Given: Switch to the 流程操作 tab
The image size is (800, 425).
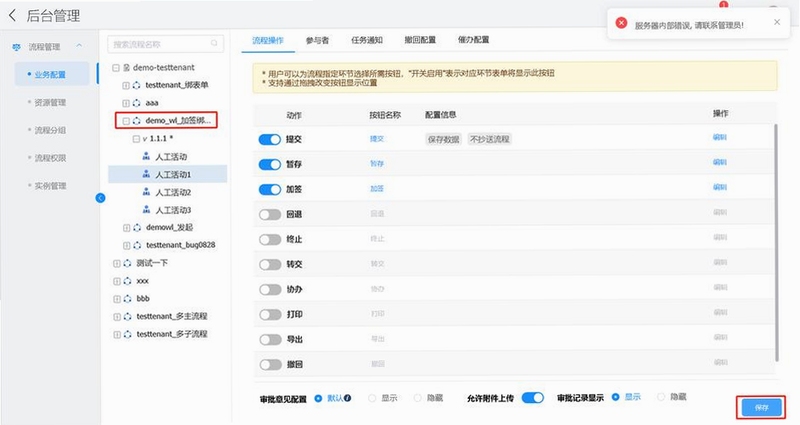Looking at the screenshot, I should pos(268,40).
